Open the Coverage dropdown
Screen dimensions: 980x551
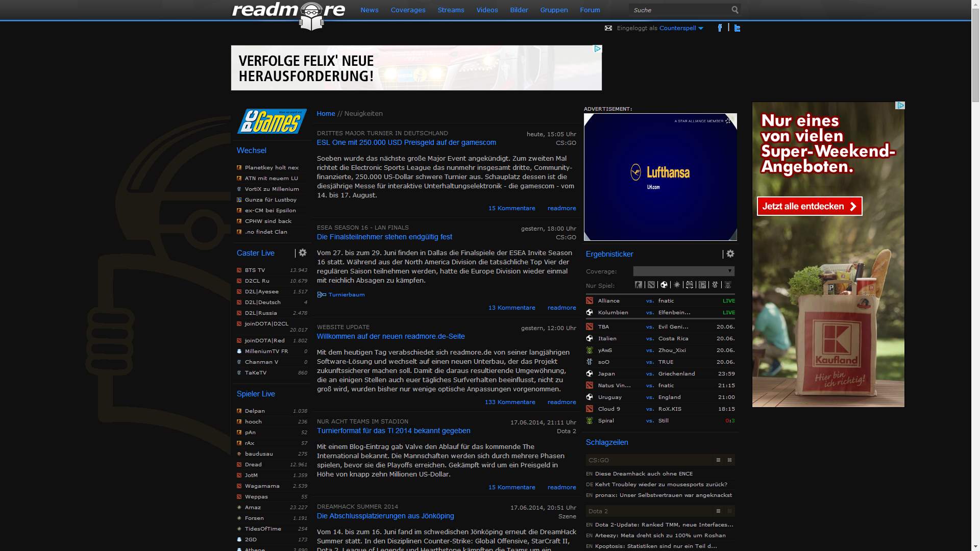[683, 271]
